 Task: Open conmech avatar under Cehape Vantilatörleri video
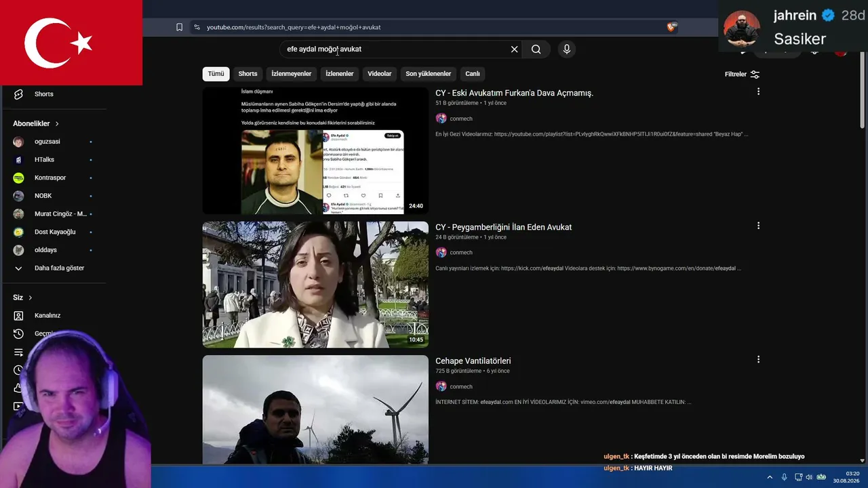click(x=441, y=386)
